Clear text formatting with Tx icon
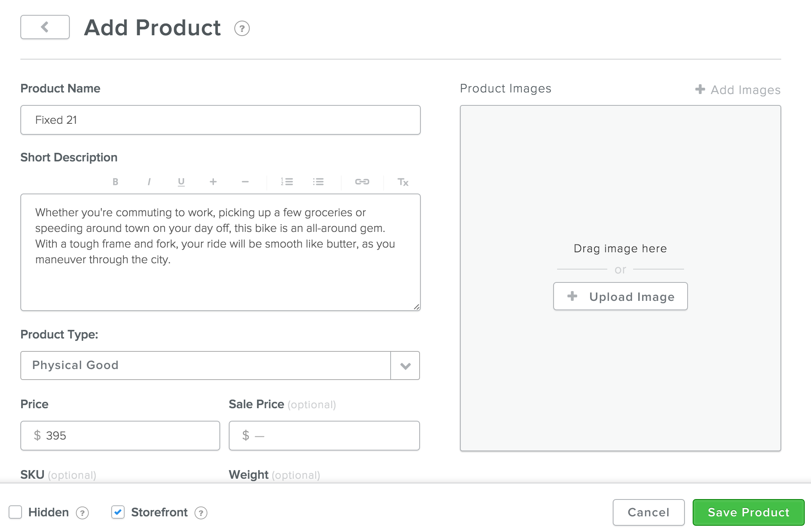Viewport: 811px width, 532px height. pos(403,182)
